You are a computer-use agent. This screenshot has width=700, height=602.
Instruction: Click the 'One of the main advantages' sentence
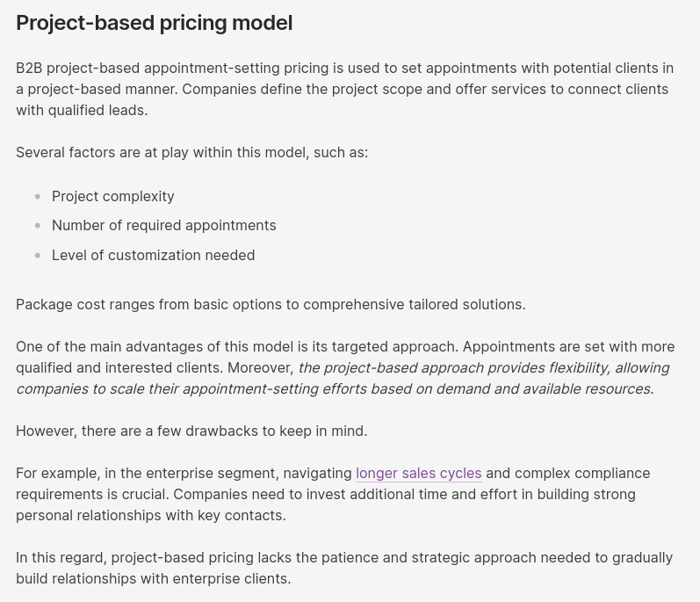(x=237, y=346)
